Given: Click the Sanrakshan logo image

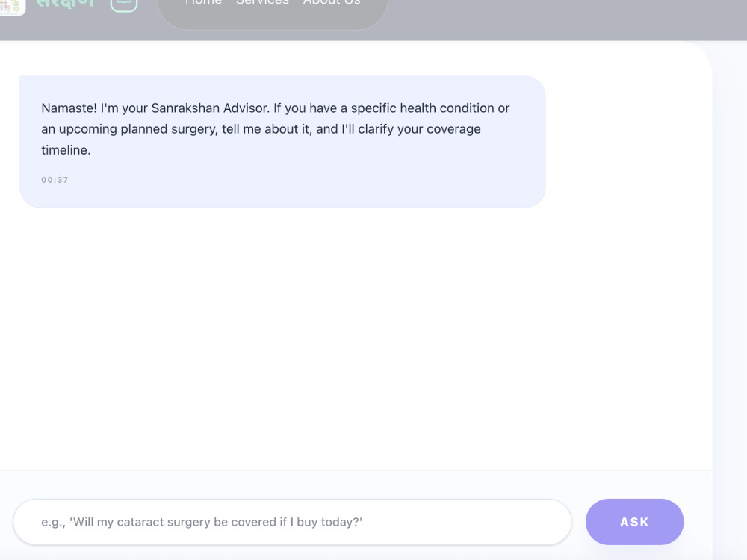Looking at the screenshot, I should 11,7.
